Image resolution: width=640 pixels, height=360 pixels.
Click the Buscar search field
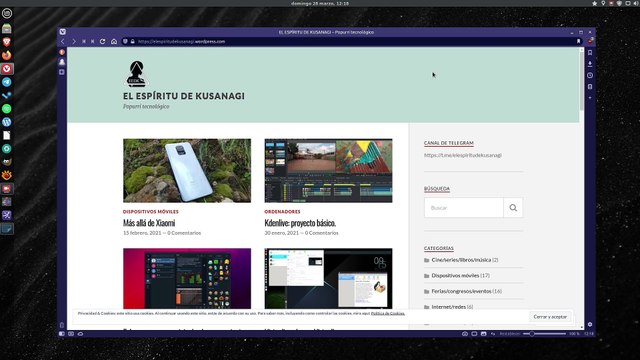pos(464,208)
